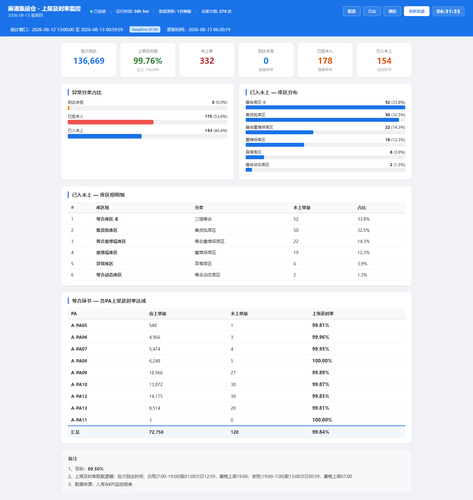This screenshot has height=500, width=473.
Task: Click the first outlined header button left of the clock
Action: pos(351,11)
